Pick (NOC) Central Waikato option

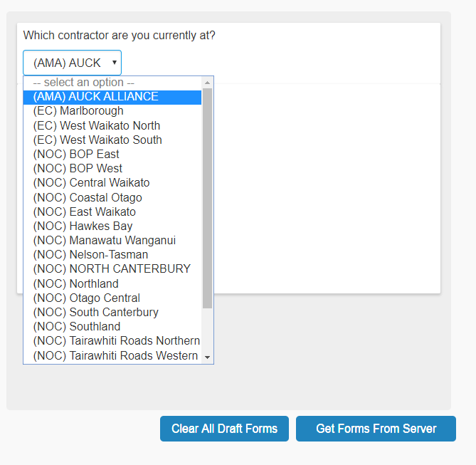point(91,183)
